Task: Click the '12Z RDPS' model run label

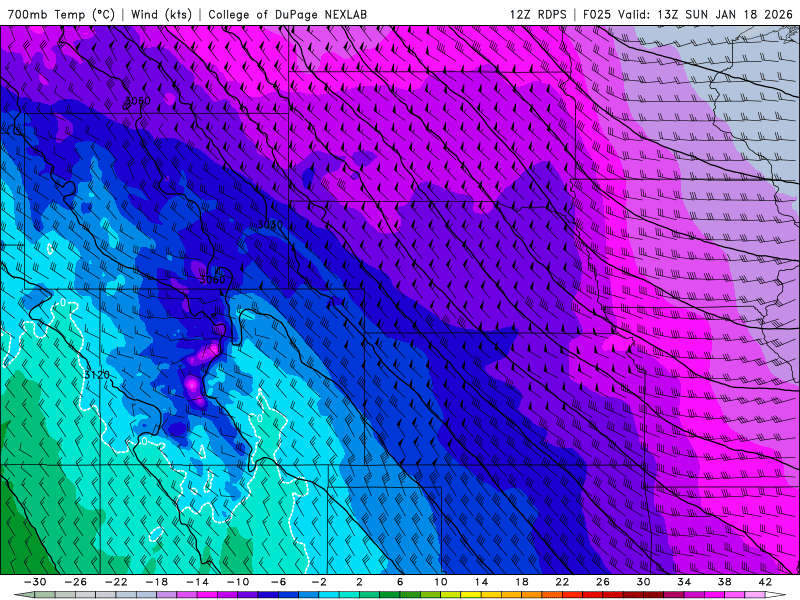Action: [538, 14]
